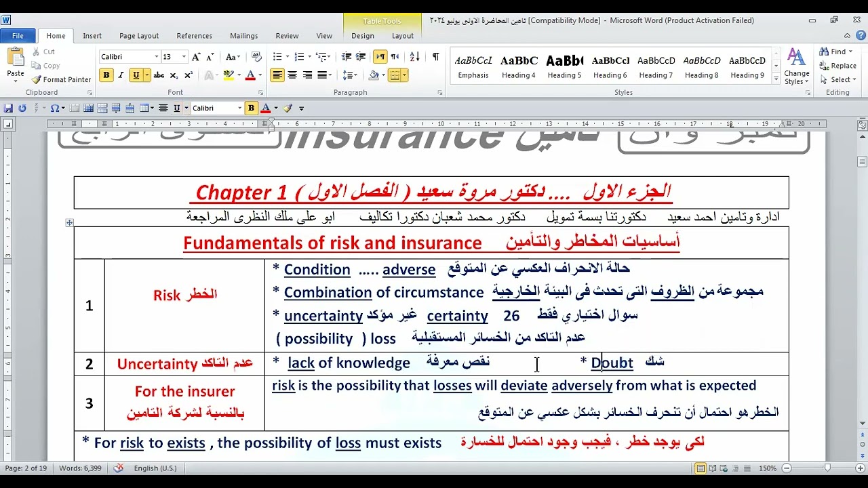Viewport: 868px width, 488px height.
Task: Toggle Underline in the Font group
Action: pos(136,75)
